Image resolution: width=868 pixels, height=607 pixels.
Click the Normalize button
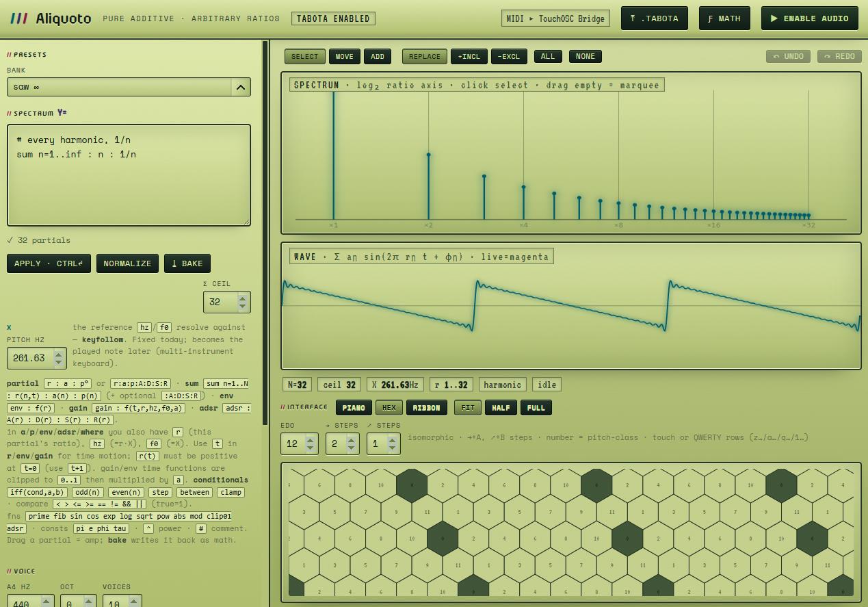click(x=127, y=263)
